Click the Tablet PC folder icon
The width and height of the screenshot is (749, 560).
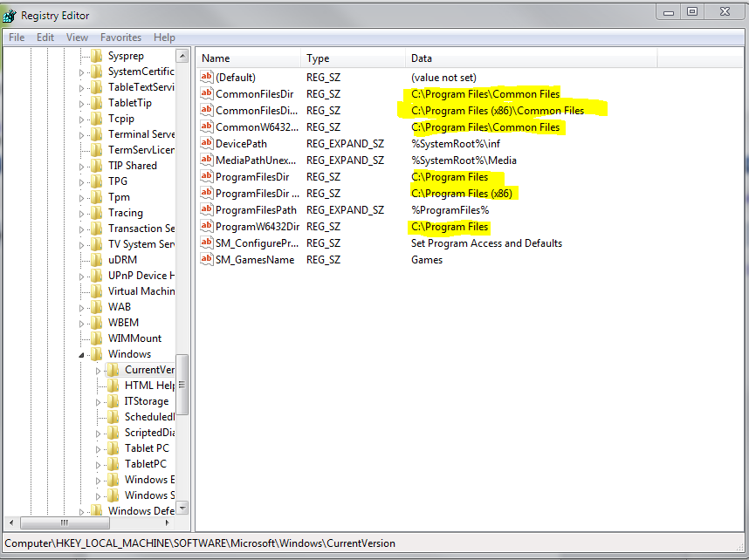coord(113,448)
